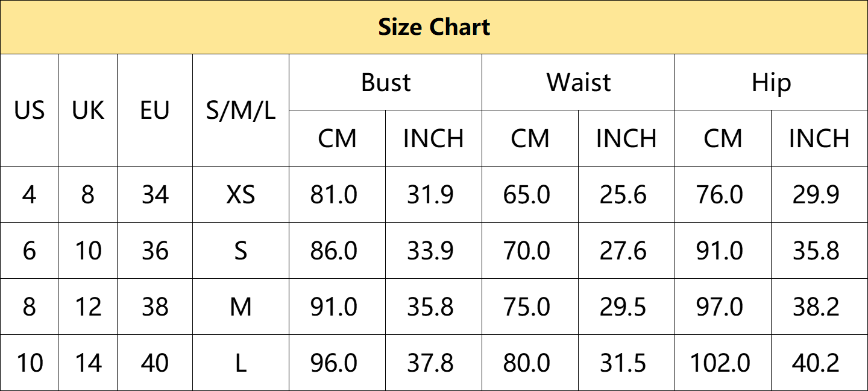Select the US column header
Viewport: 868px width, 391px height.
[x=29, y=110]
